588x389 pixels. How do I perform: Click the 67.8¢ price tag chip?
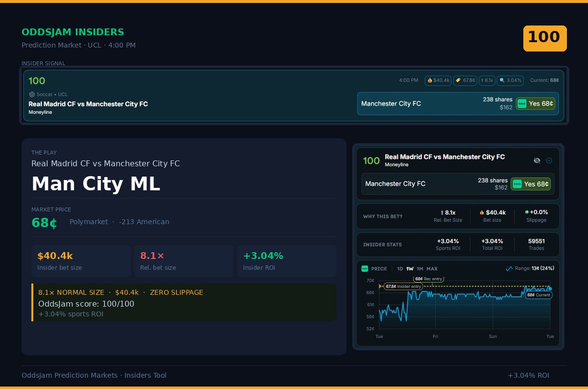pyautogui.click(x=465, y=80)
